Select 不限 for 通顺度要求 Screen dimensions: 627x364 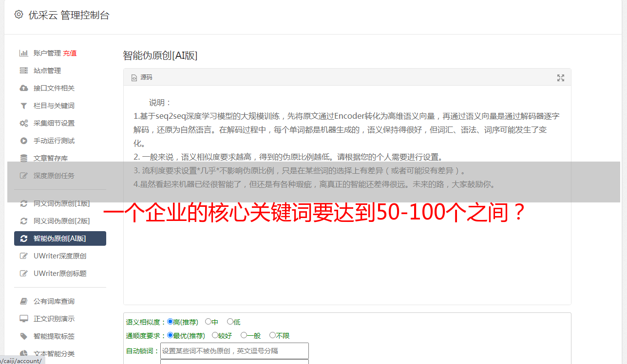pos(272,335)
